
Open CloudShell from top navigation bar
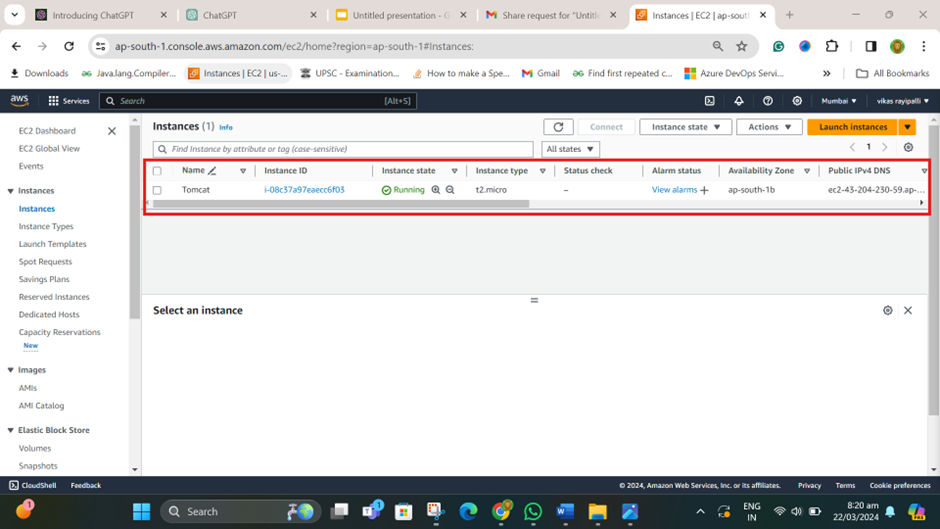[x=709, y=101]
